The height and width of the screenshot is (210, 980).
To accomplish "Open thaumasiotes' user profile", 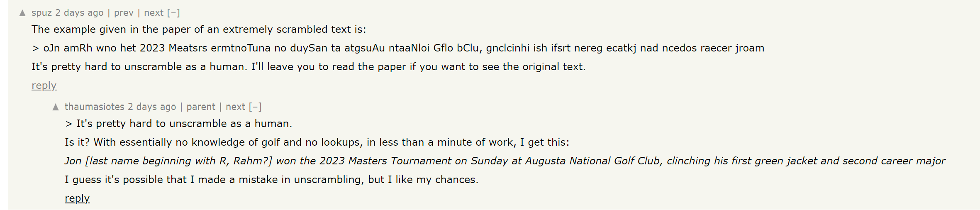I will coord(94,107).
